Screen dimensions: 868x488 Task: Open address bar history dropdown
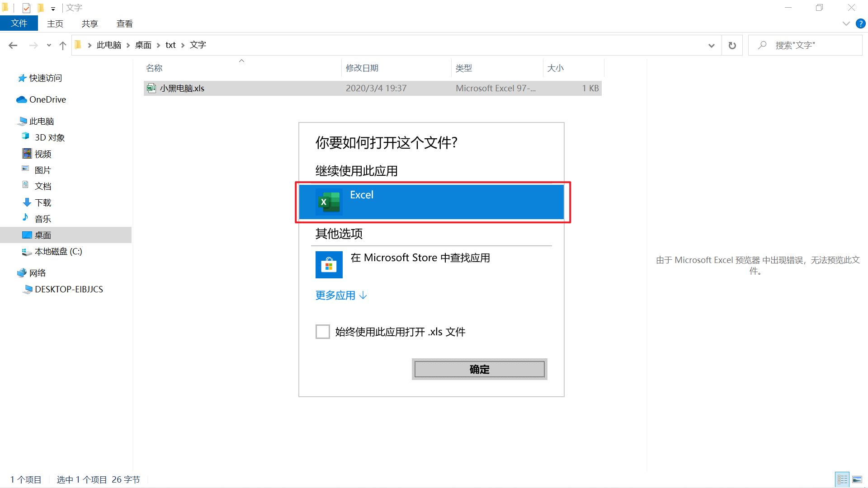(711, 45)
